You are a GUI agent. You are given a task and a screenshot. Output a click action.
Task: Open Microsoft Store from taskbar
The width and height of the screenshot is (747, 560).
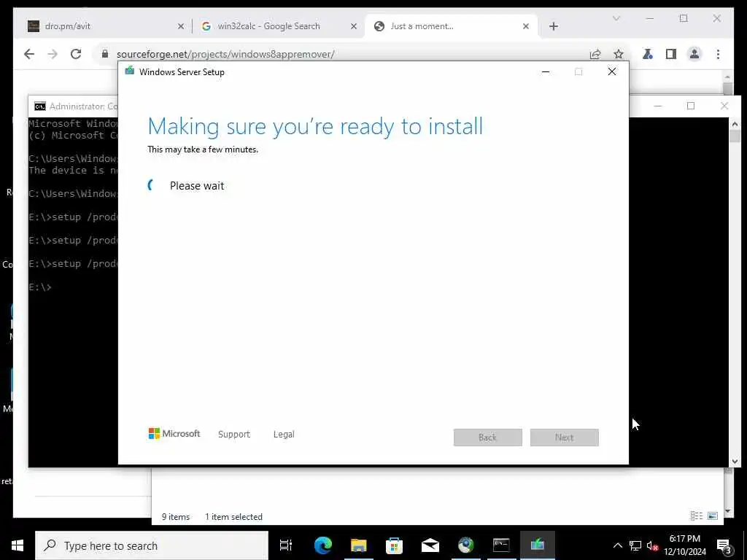(x=394, y=545)
